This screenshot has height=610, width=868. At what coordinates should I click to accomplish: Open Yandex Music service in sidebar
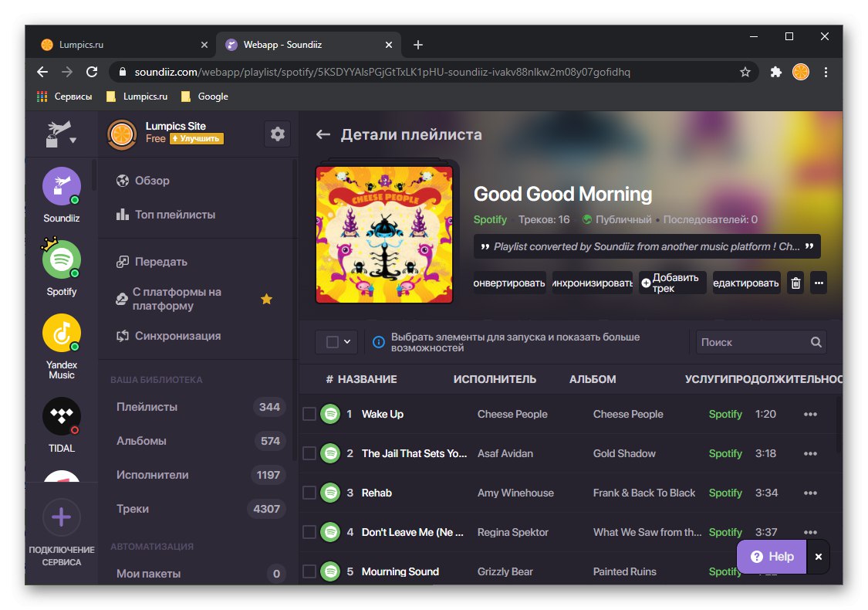tap(61, 332)
